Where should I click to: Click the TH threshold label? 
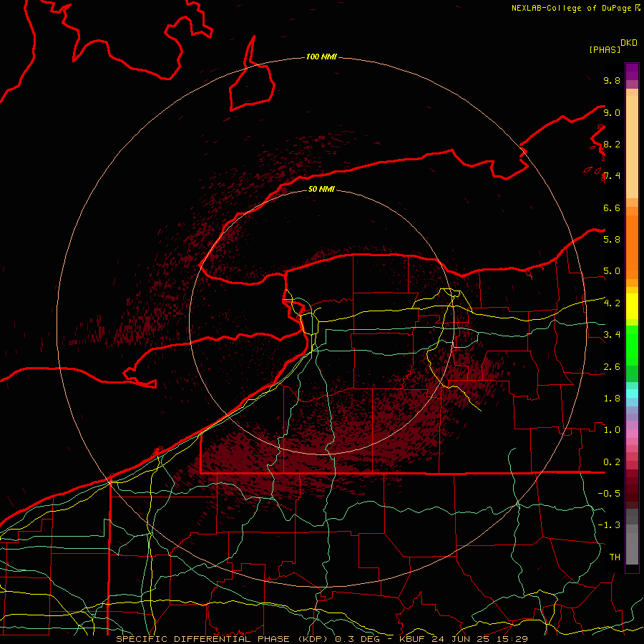click(x=615, y=557)
